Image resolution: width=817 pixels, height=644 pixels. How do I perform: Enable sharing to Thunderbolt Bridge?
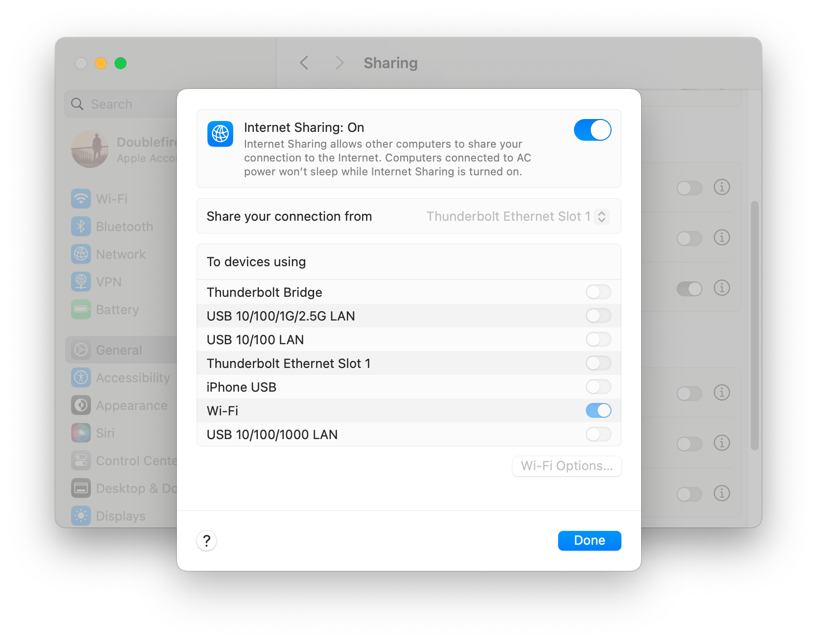click(598, 292)
